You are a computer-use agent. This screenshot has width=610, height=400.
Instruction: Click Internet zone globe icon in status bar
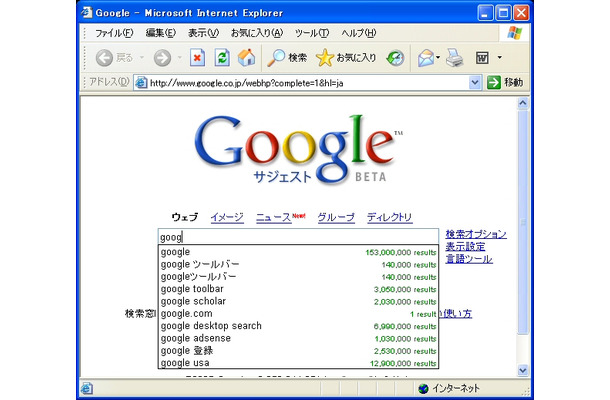(x=423, y=388)
